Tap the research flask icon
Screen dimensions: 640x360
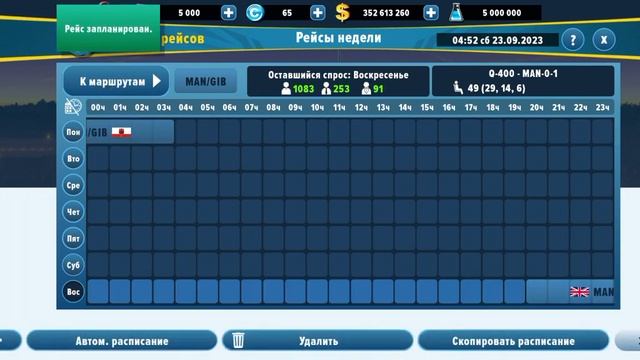[456, 12]
